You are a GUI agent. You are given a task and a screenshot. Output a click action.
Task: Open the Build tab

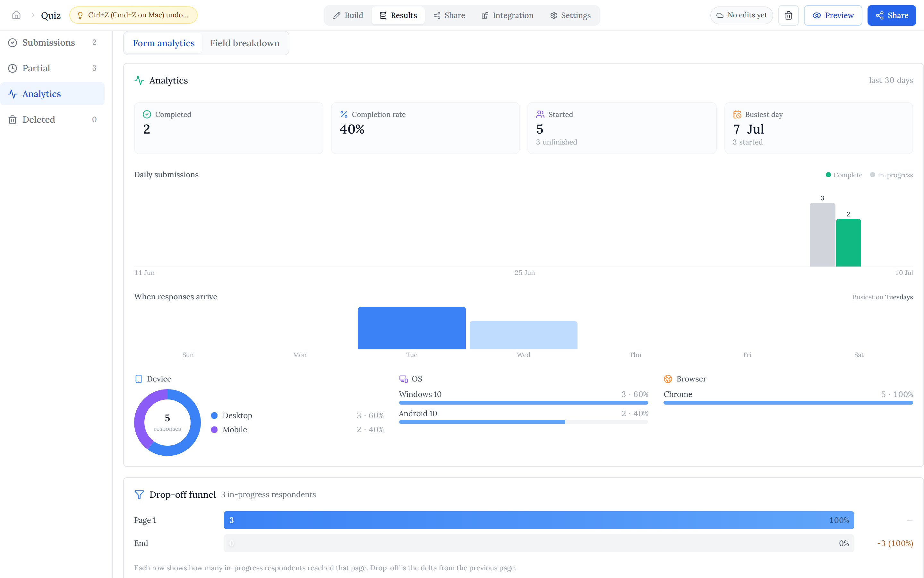pyautogui.click(x=348, y=15)
